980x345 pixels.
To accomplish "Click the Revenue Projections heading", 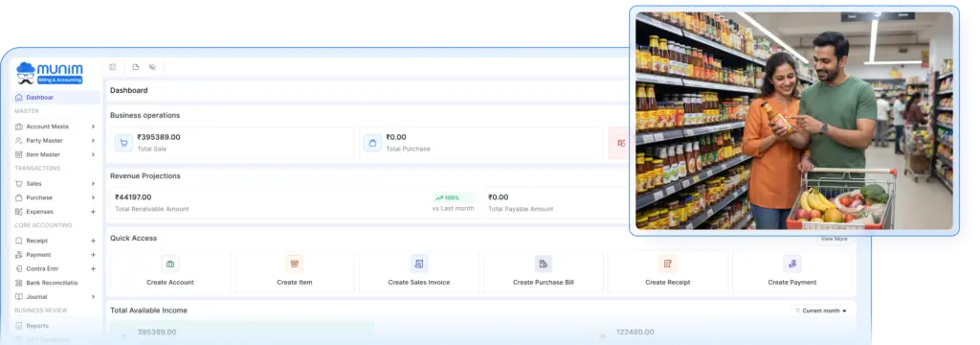I will (x=145, y=176).
